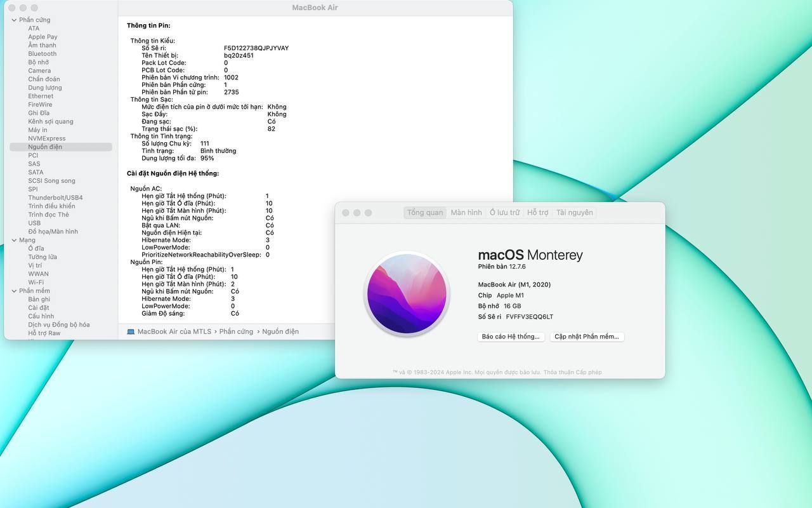This screenshot has height=508, width=812.
Task: Select the highlighted Nguồn điện sidebar item
Action: pos(61,147)
